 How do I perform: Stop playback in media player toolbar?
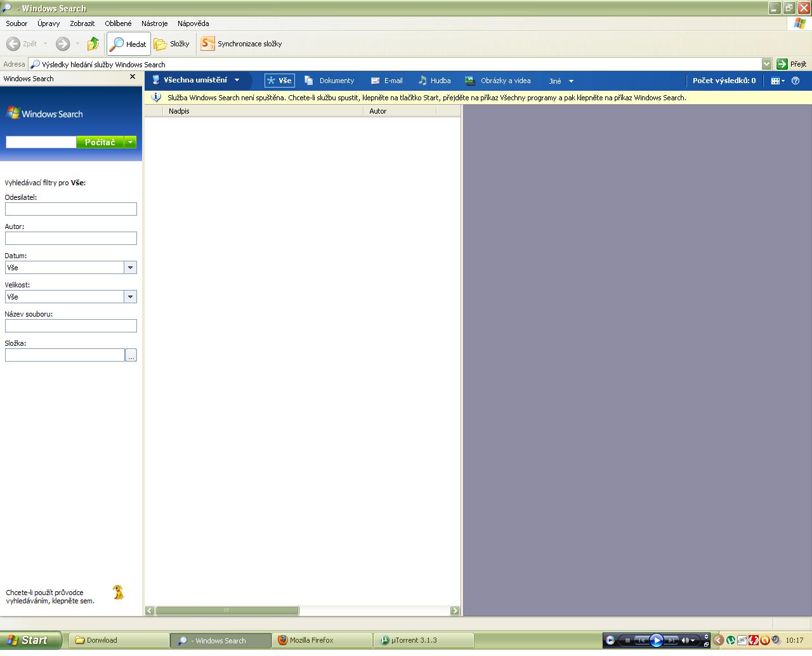coord(627,640)
